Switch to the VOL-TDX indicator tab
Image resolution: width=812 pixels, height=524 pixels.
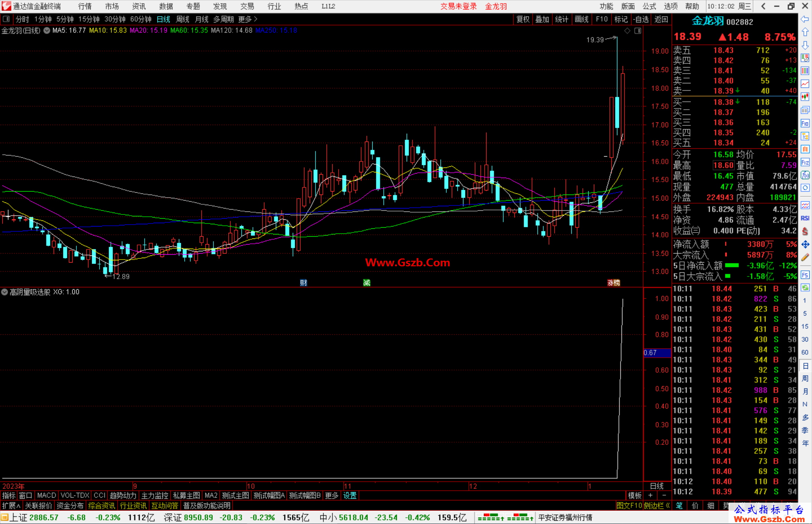click(x=75, y=495)
